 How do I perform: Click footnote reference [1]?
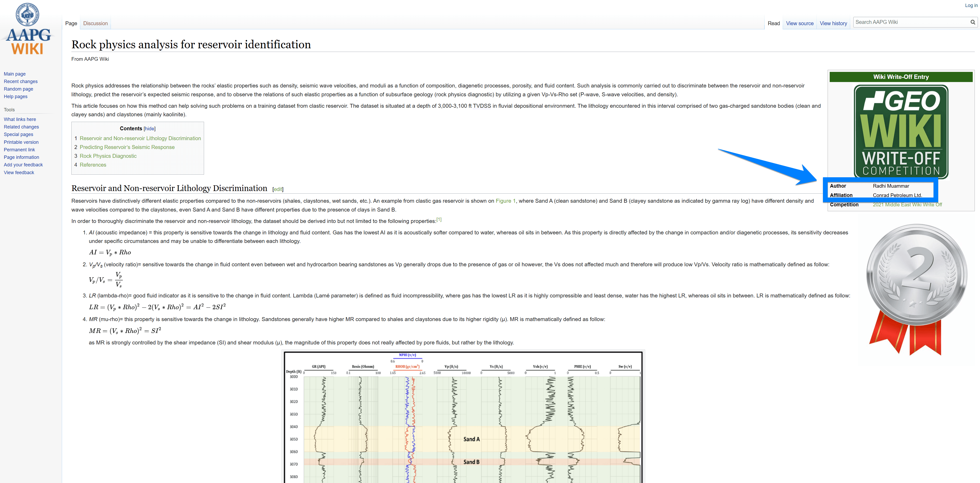pyautogui.click(x=439, y=220)
